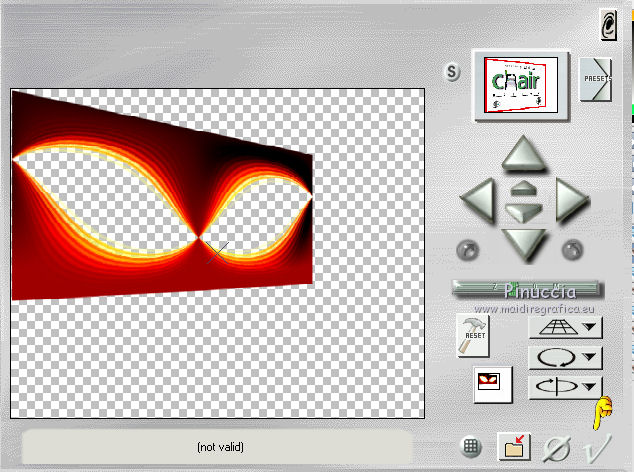Click the large right arrow button

pos(572,200)
